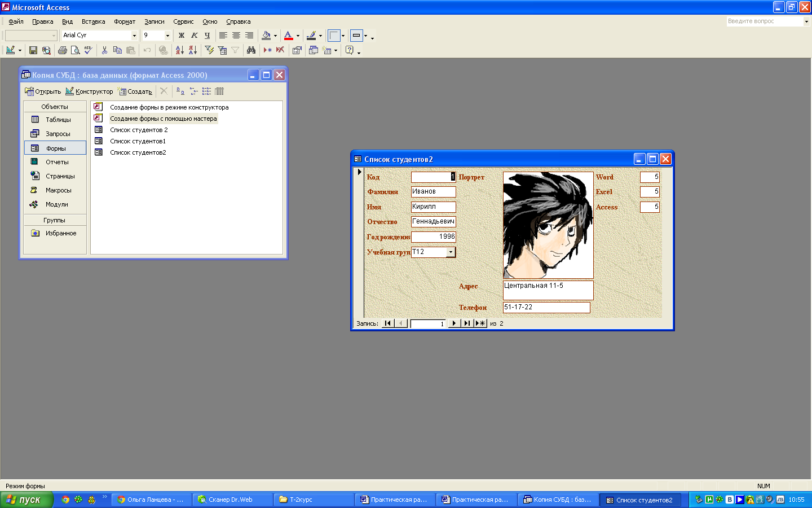Filter by selection icon
This screenshot has height=508, width=812.
(x=209, y=50)
